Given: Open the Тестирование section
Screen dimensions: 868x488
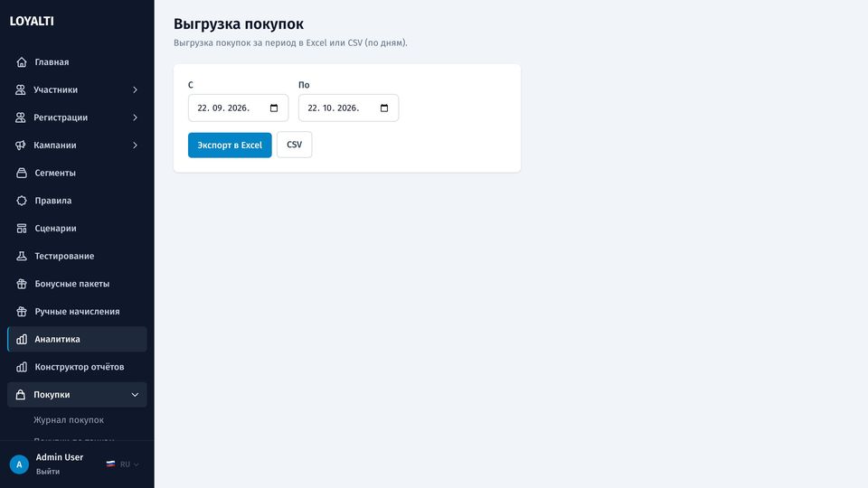Looking at the screenshot, I should tap(77, 256).
